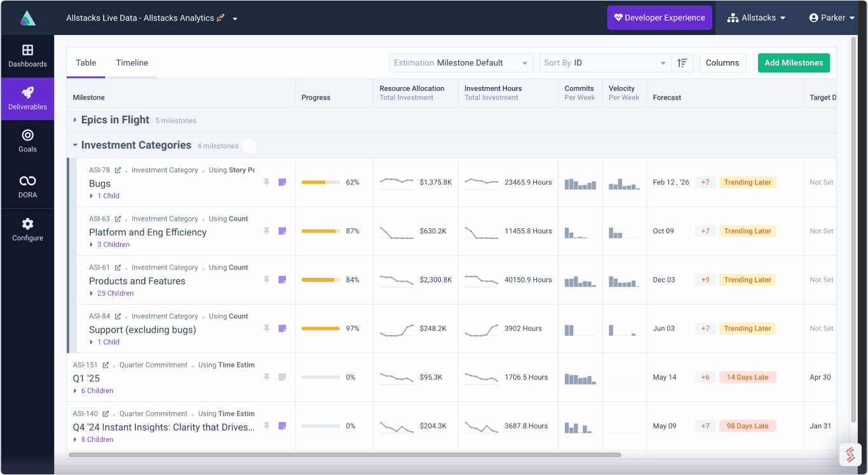Expand 25 Children under Products and Features
Image resolution: width=868 pixels, height=475 pixels.
pos(112,294)
